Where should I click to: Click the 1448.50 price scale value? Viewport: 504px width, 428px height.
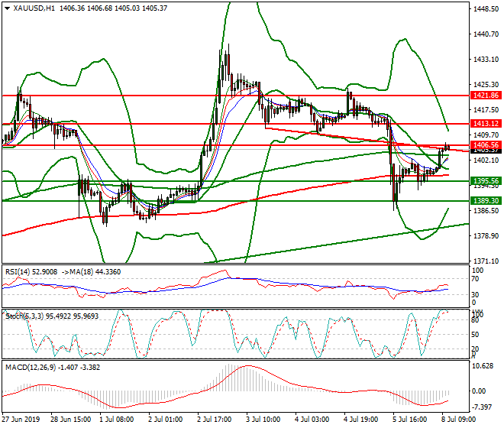coord(486,9)
